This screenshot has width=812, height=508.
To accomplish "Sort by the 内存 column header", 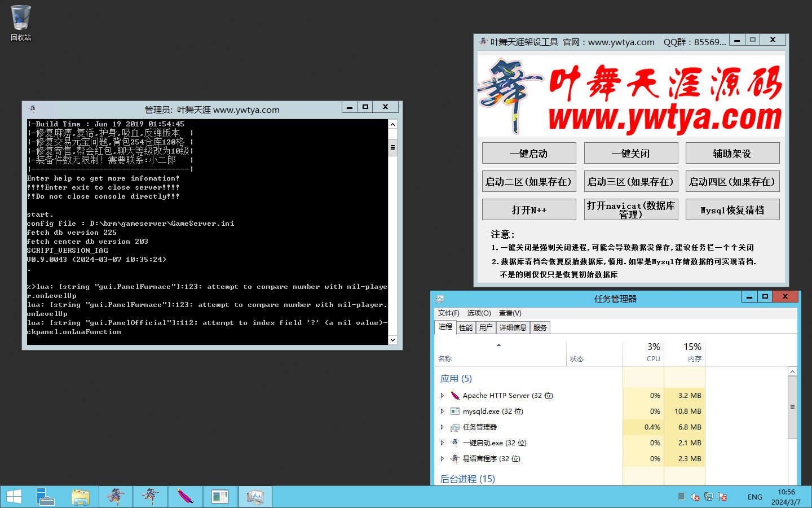I will tap(685, 352).
